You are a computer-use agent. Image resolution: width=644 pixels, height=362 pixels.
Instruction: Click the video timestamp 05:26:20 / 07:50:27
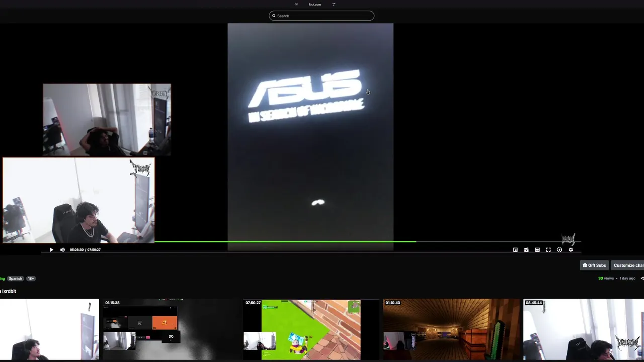[85, 250]
